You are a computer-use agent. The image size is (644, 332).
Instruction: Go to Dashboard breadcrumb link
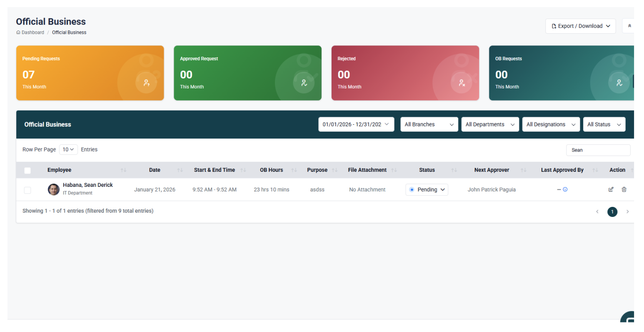coord(32,33)
